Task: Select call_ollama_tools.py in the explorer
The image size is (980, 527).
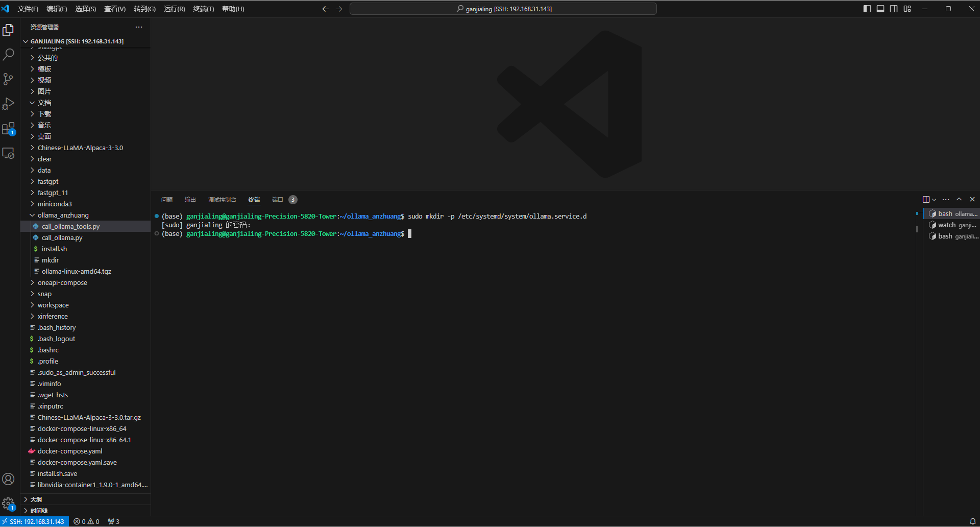Action: [85, 226]
